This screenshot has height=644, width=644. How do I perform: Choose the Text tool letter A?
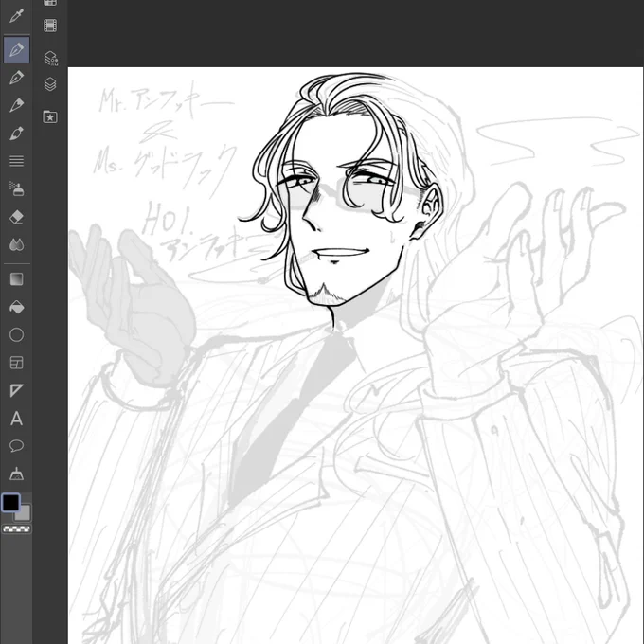tap(16, 419)
